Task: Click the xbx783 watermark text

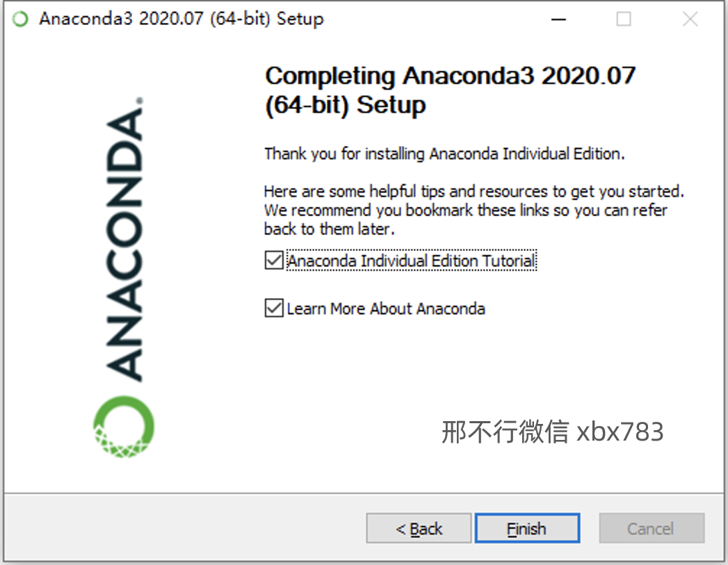Action: pos(620,432)
